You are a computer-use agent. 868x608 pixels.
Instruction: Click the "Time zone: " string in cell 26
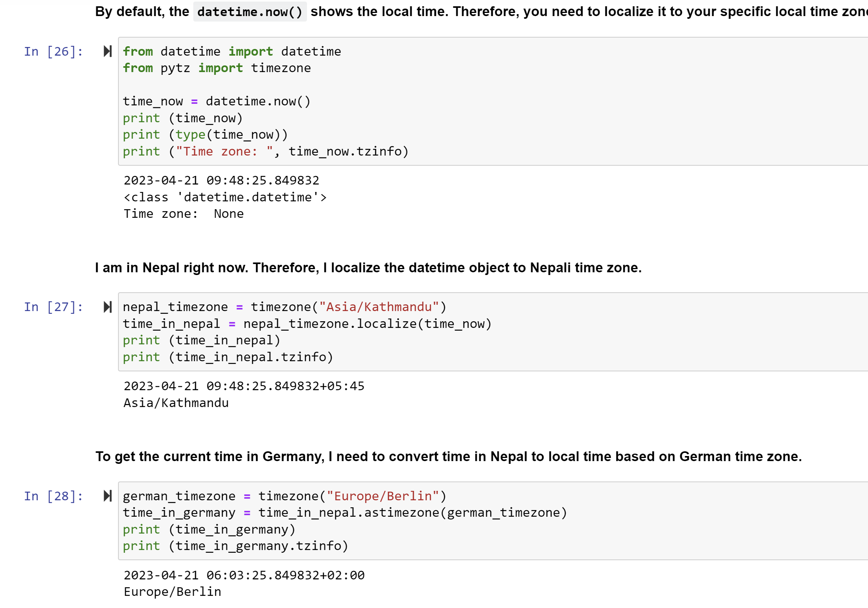pos(224,152)
